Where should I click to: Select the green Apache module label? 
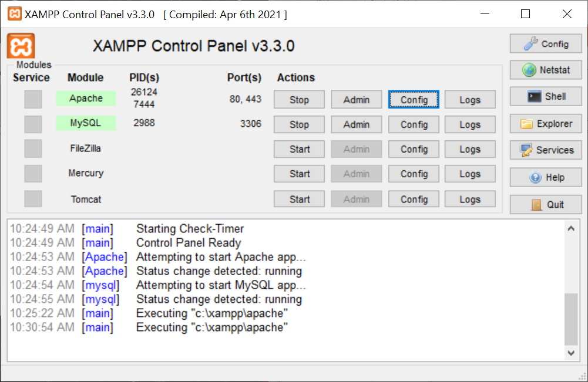86,98
